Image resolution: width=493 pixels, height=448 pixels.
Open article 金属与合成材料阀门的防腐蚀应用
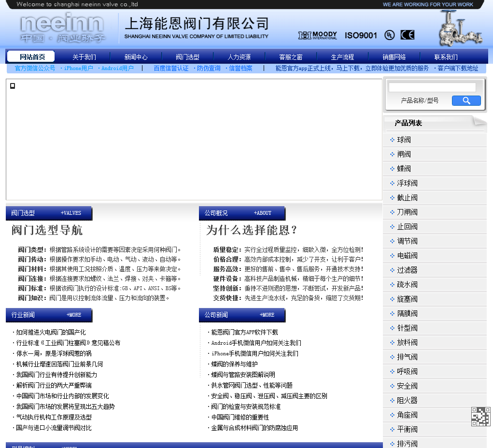[x=254, y=428]
